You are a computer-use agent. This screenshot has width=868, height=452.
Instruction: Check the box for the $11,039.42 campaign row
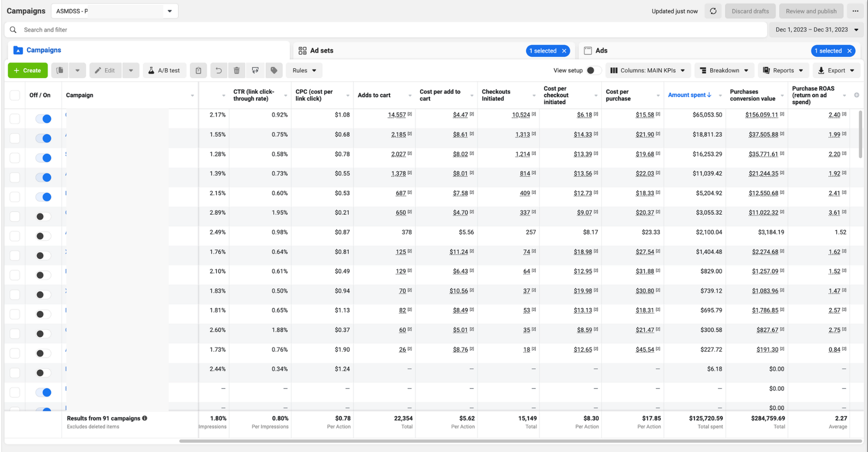tap(14, 177)
